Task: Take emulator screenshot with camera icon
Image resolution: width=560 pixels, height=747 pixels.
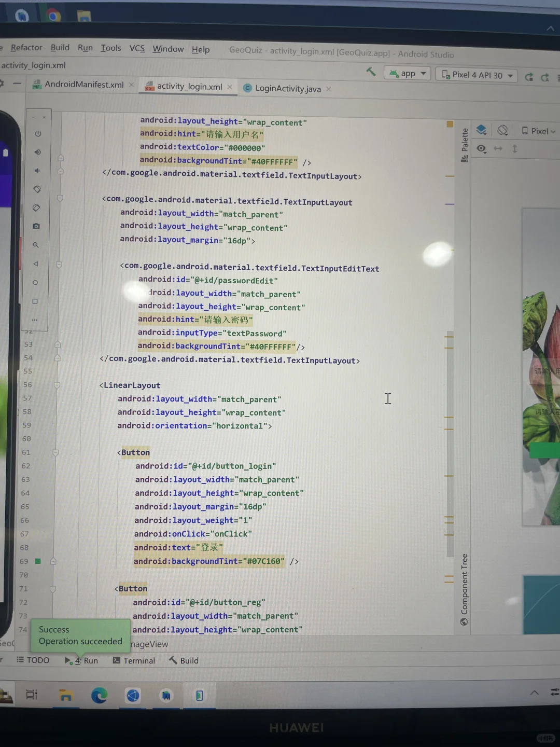Action: point(36,227)
